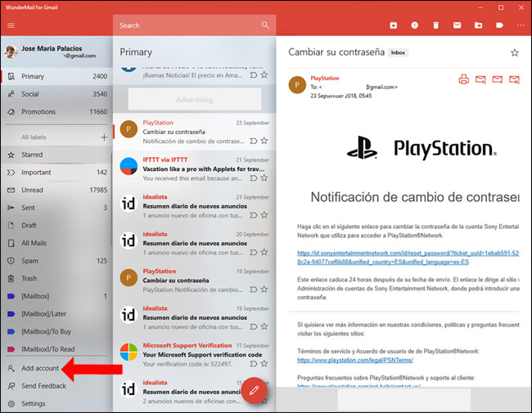Select the [Mailbox]/To Buy label
The height and width of the screenshot is (413, 532).
(56, 331)
